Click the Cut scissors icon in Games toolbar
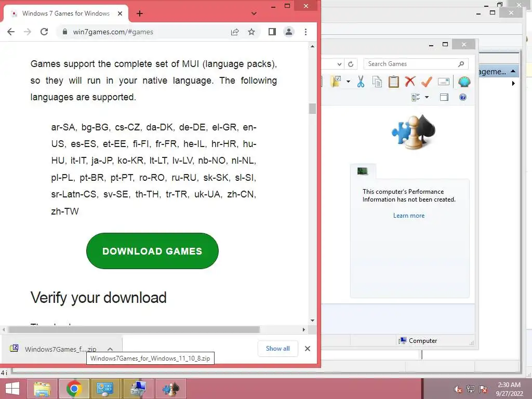Viewport: 532px width, 399px height. tap(361, 82)
